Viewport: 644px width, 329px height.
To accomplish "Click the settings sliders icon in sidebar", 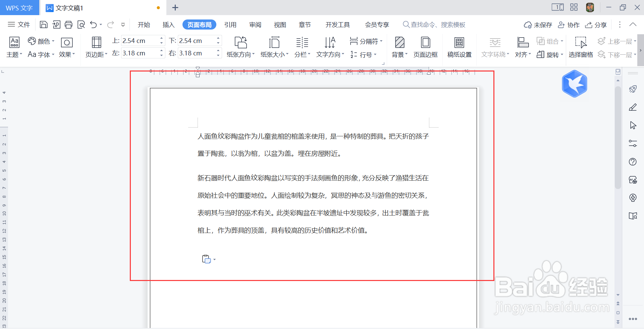I will [x=633, y=143].
